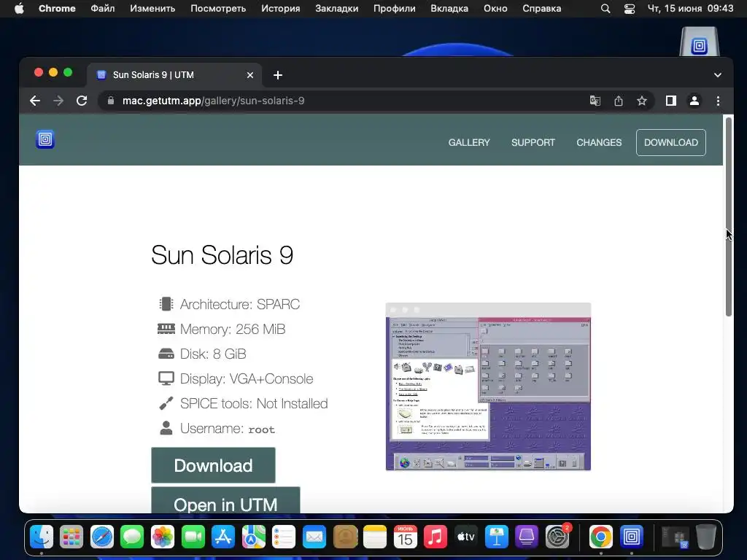This screenshot has width=747, height=560.
Task: Open the Chrome application menu
Action: pos(57,8)
